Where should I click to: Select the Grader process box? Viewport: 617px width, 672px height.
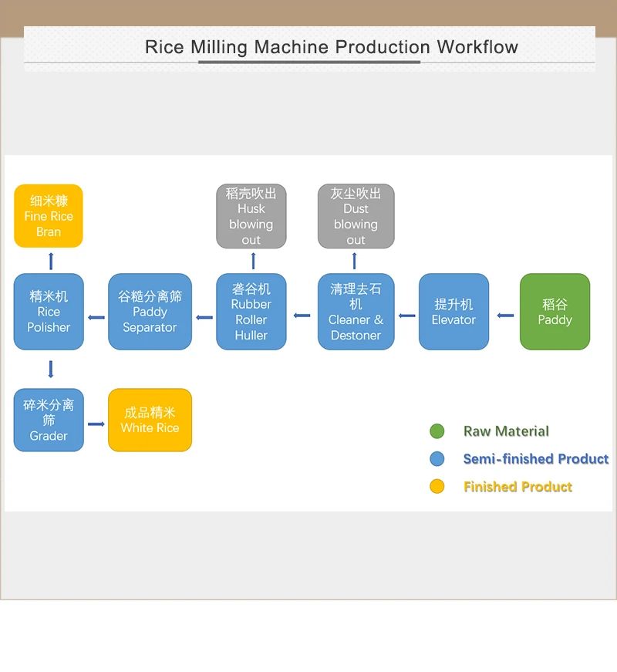click(49, 420)
